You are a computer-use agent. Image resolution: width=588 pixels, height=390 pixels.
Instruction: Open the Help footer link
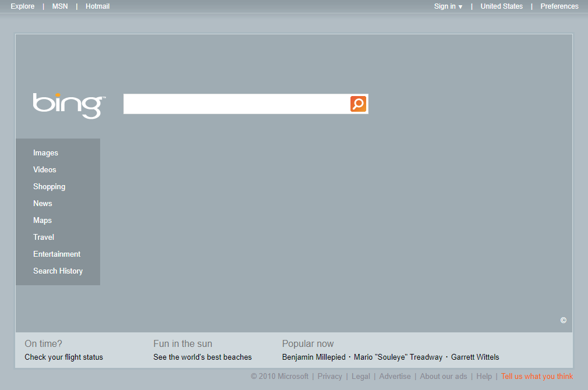pyautogui.click(x=484, y=377)
